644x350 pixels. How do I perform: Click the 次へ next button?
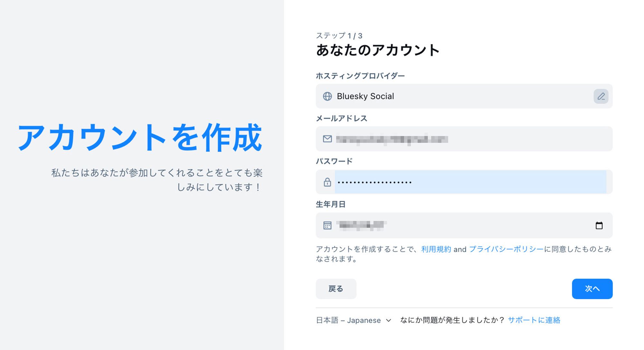click(x=592, y=289)
